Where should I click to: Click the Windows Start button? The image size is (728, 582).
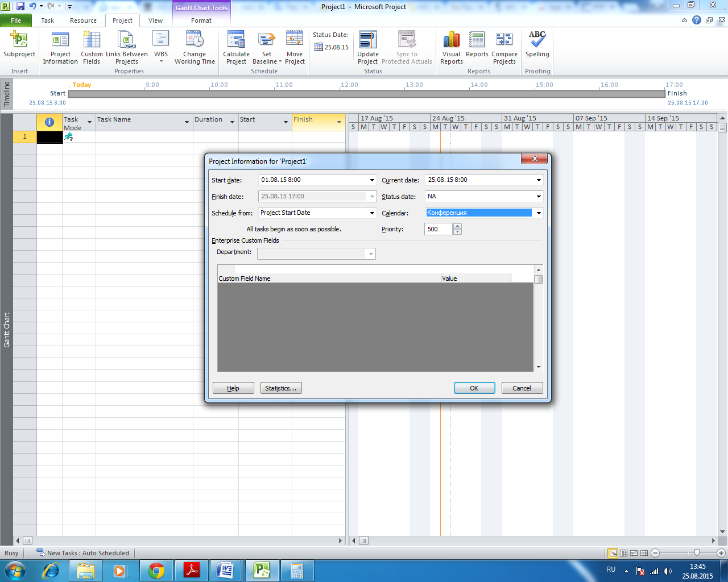coord(15,570)
